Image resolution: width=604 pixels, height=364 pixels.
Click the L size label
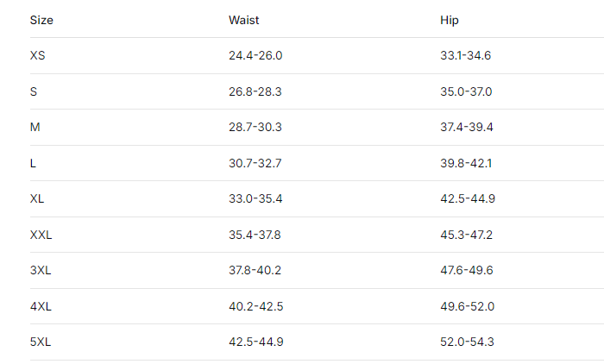coord(33,163)
